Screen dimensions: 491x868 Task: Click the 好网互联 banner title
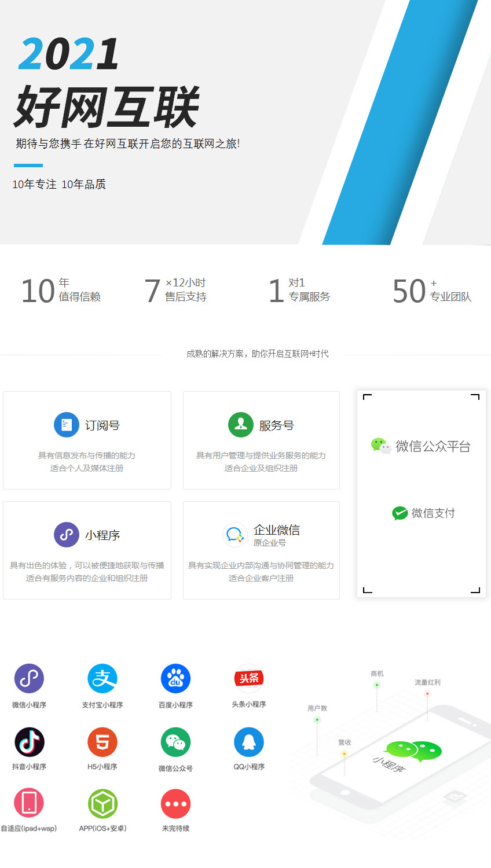107,107
